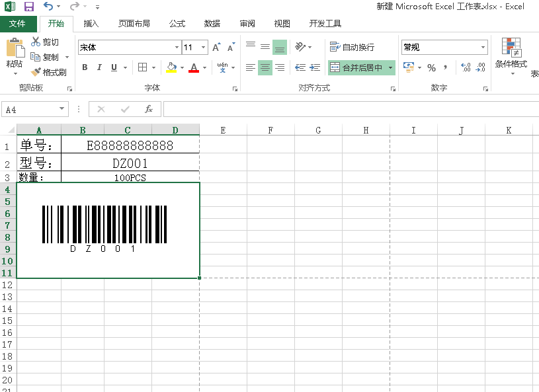The width and height of the screenshot is (539, 392).
Task: Click the confirm checkmark in formula bar
Action: [x=125, y=109]
